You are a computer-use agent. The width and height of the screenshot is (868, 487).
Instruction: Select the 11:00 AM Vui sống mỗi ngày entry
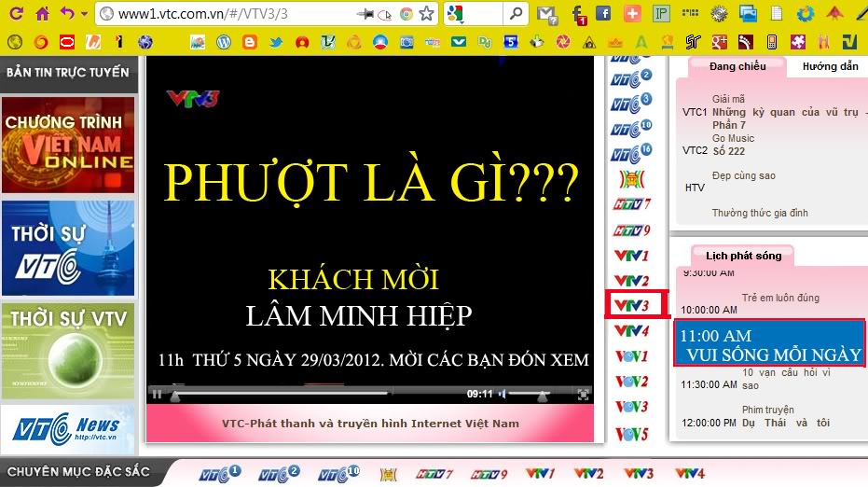click(769, 343)
